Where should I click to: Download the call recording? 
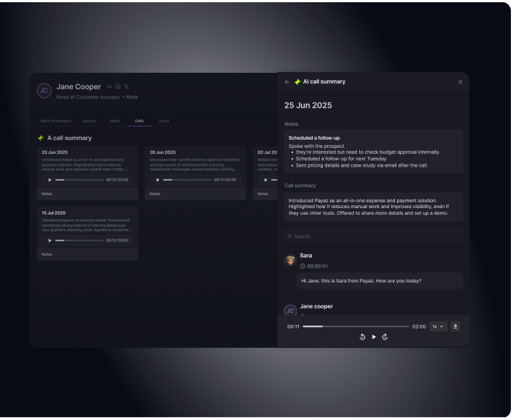click(455, 326)
